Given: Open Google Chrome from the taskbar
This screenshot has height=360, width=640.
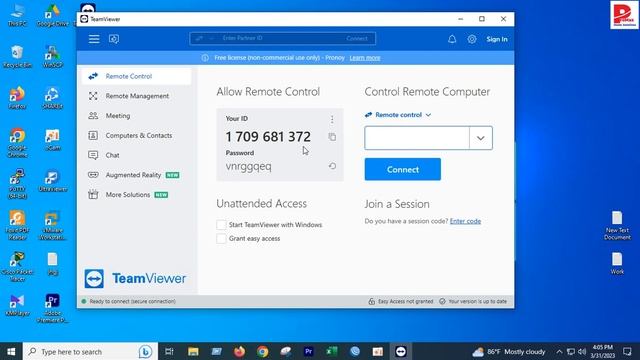Looking at the screenshot, I should (262, 351).
